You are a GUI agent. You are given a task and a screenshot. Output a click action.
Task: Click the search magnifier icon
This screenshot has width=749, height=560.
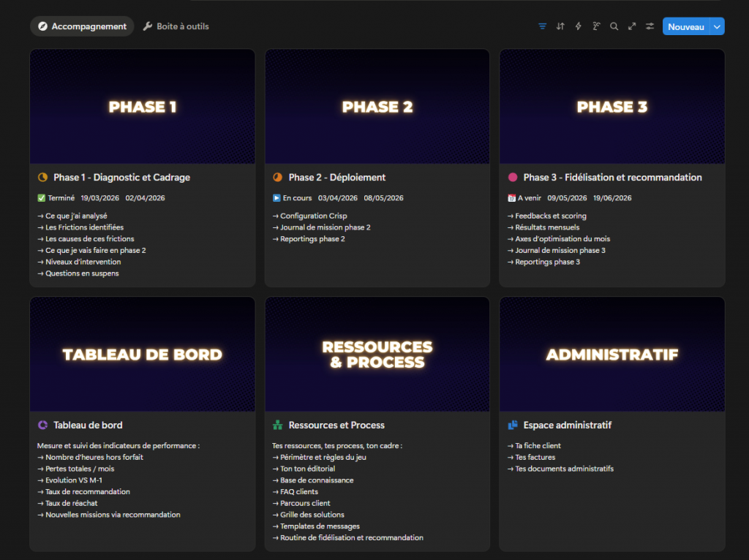[614, 26]
